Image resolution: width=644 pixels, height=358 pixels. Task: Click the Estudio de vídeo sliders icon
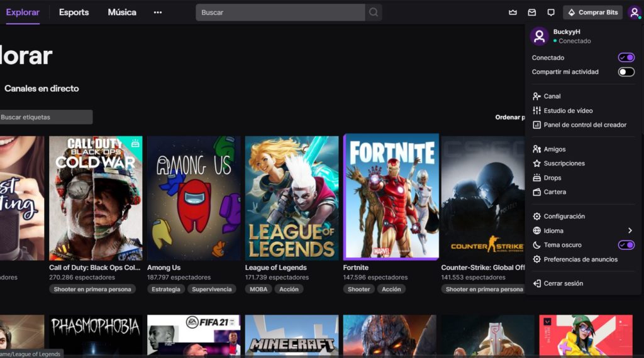[x=536, y=111]
